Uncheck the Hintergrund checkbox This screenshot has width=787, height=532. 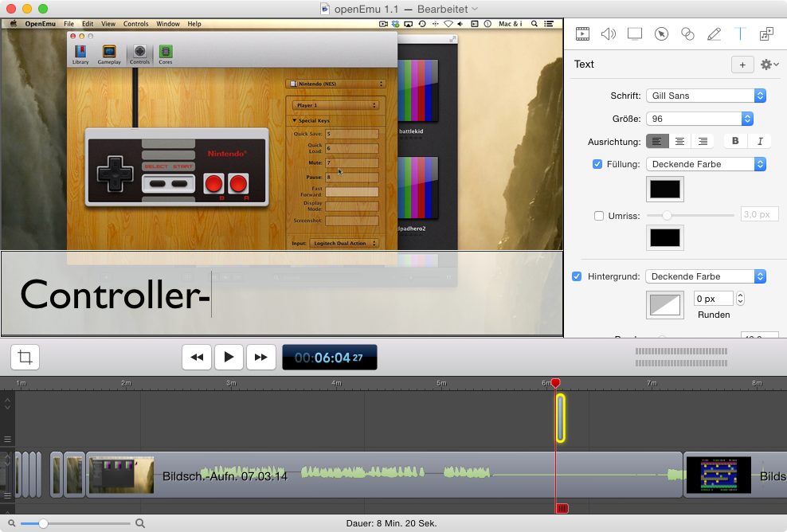pyautogui.click(x=577, y=276)
